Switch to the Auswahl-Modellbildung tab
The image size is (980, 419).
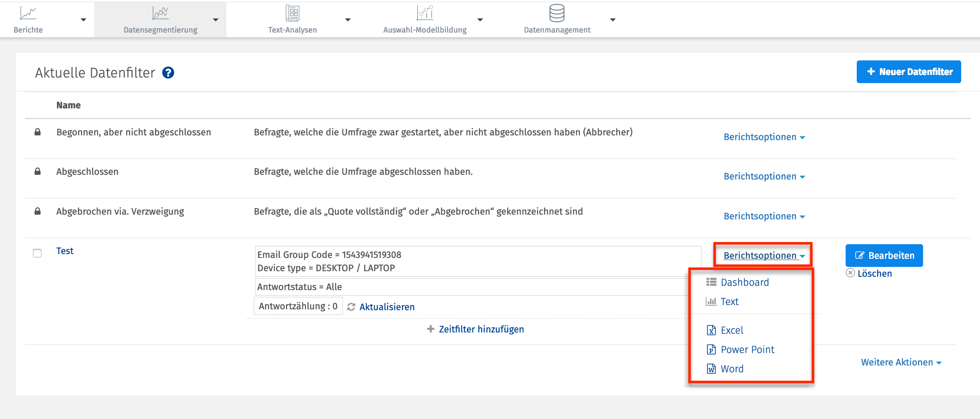coord(425,30)
